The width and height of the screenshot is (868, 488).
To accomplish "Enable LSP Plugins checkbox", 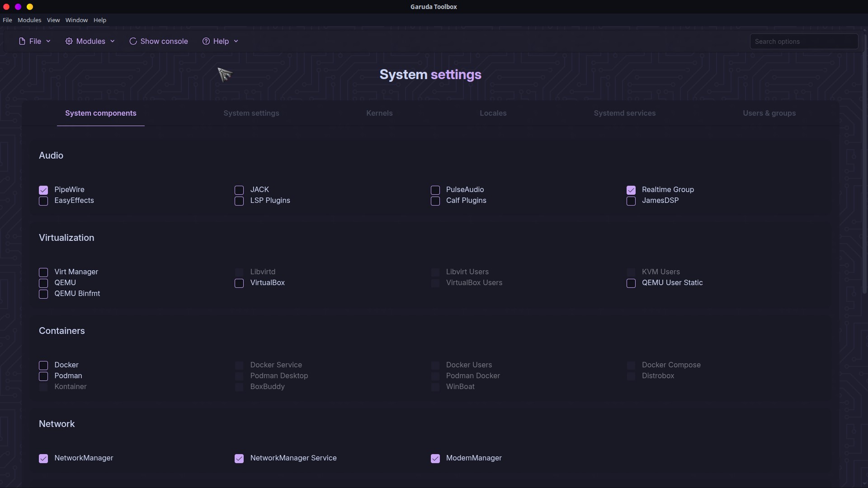I will [x=239, y=201].
